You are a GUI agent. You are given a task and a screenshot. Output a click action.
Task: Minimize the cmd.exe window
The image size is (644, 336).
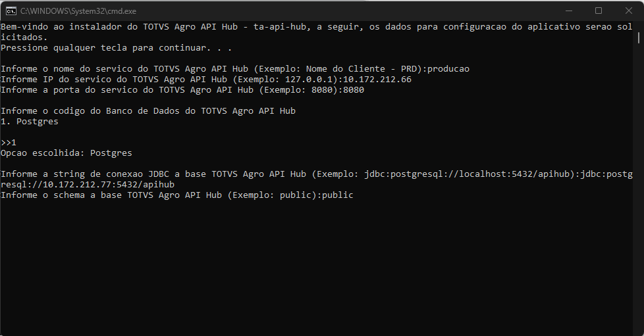(x=568, y=11)
